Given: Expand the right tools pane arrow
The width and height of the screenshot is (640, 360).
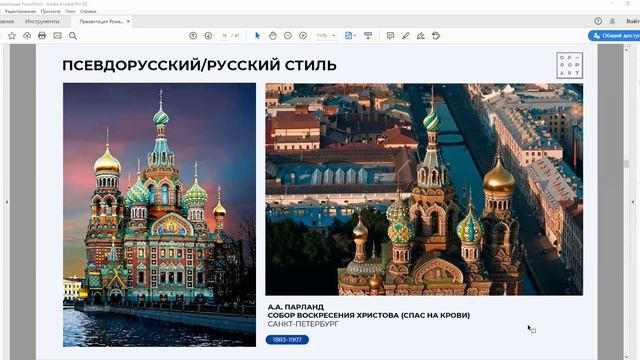Looking at the screenshot, I should [633, 202].
